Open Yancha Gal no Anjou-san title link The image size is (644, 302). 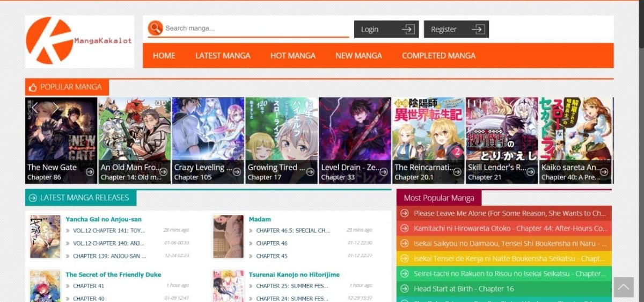tap(104, 219)
